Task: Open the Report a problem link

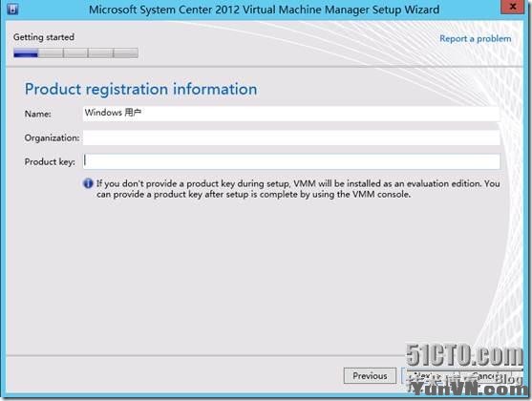Action: pos(475,39)
